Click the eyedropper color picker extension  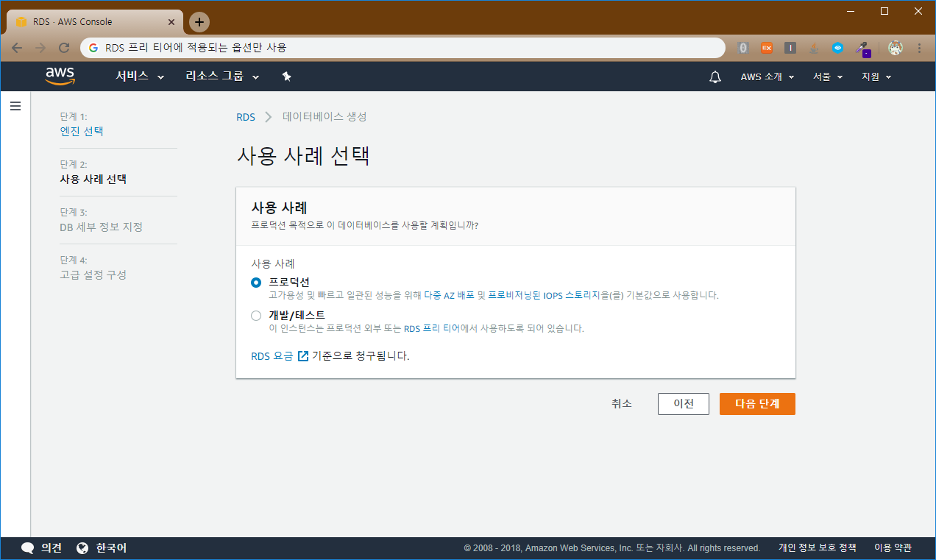point(862,49)
